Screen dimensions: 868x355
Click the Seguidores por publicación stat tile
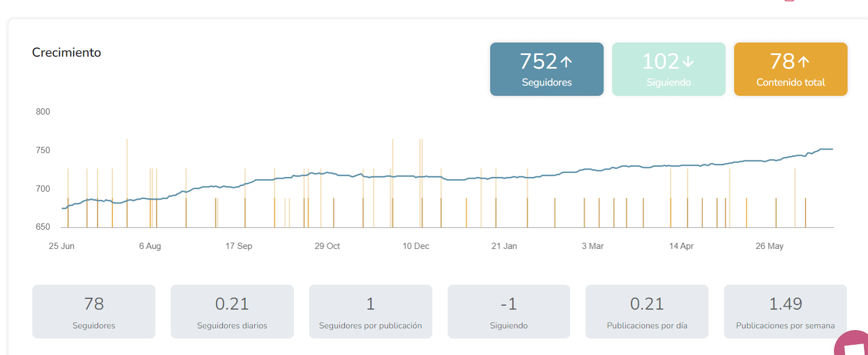click(370, 311)
